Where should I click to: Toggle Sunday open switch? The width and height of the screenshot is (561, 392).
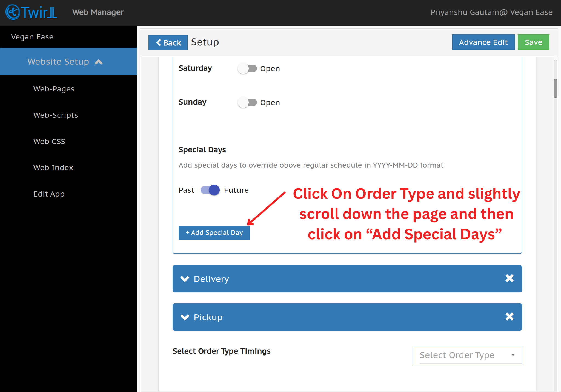tap(247, 102)
